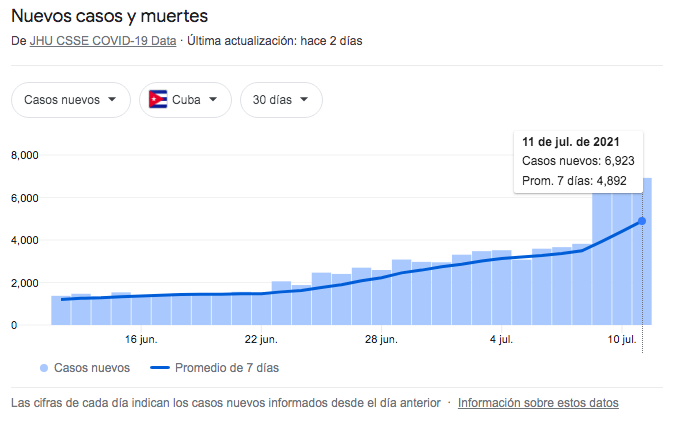682x424 pixels.
Task: Click the 16 jun. x-axis label
Action: click(x=141, y=340)
